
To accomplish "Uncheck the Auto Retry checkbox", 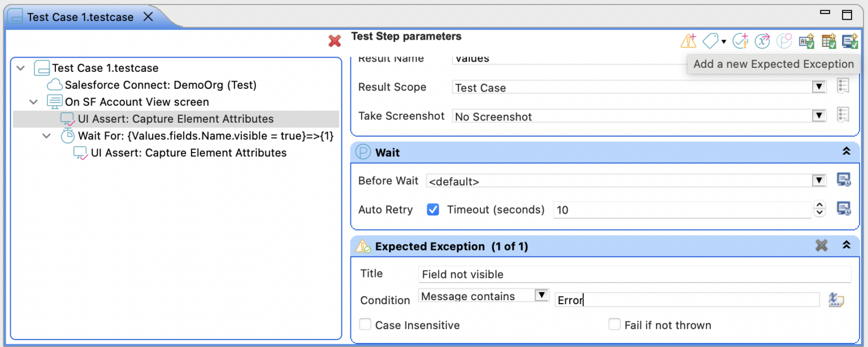I will coord(433,210).
